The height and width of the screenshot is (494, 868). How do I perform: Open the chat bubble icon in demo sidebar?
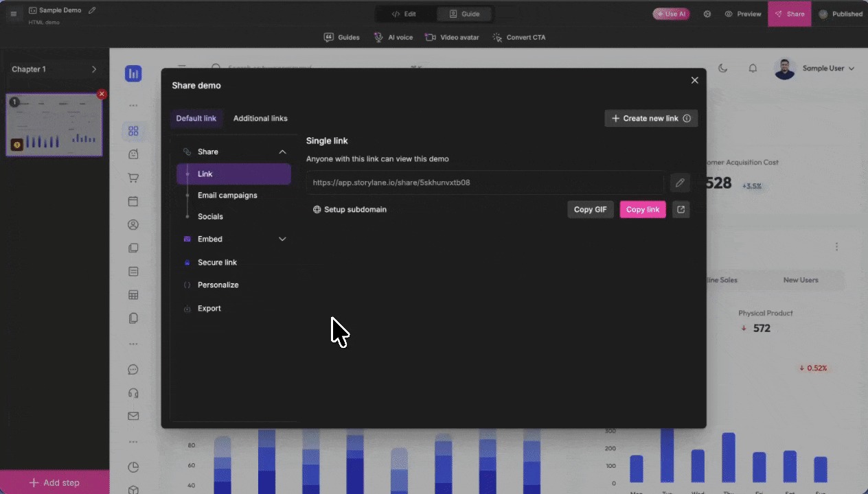133,369
